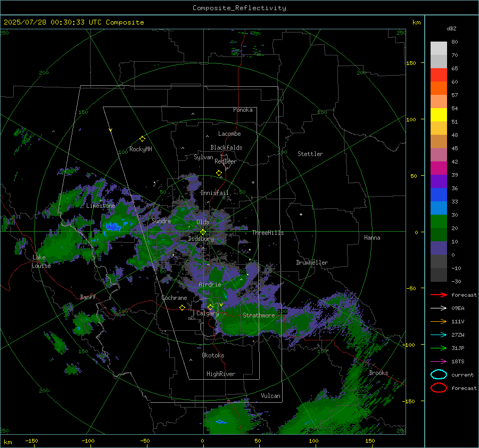Click the yellow diamond radar site at Olds
This screenshot has height=448, width=479.
click(203, 232)
